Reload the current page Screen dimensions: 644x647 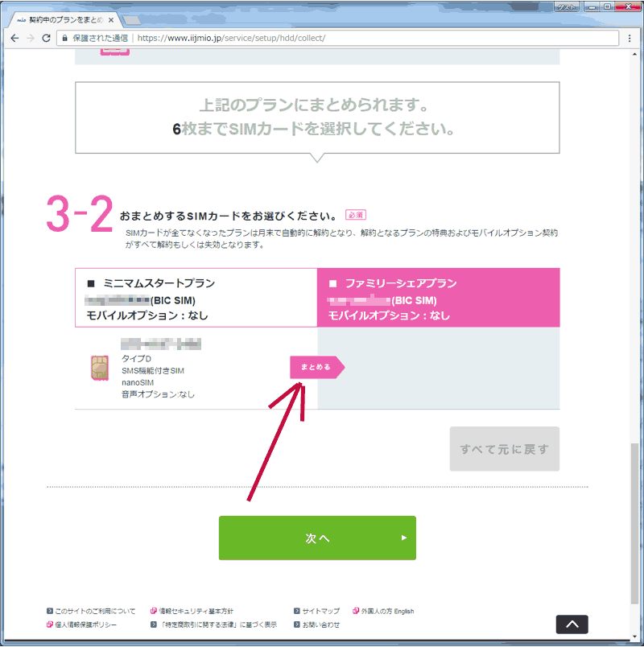pyautogui.click(x=47, y=38)
